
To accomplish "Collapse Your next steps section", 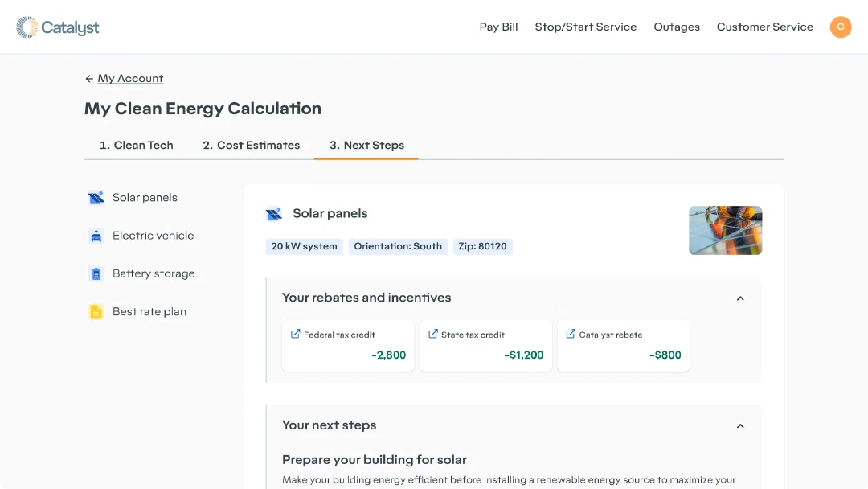I will click(740, 426).
